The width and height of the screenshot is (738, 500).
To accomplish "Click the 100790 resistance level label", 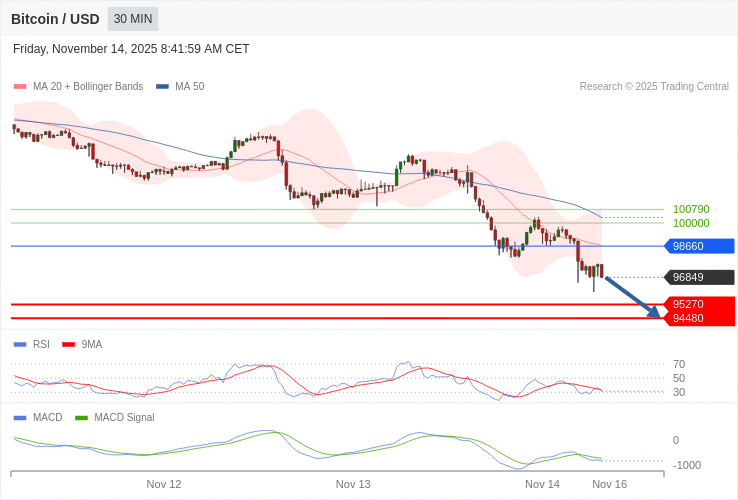I will [x=691, y=209].
